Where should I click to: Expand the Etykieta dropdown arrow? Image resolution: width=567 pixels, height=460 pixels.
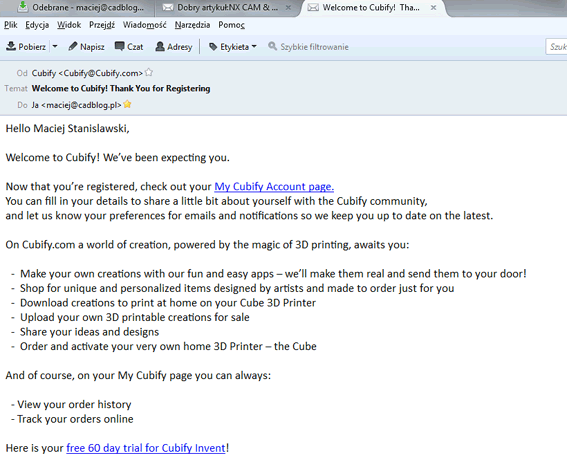pyautogui.click(x=254, y=46)
